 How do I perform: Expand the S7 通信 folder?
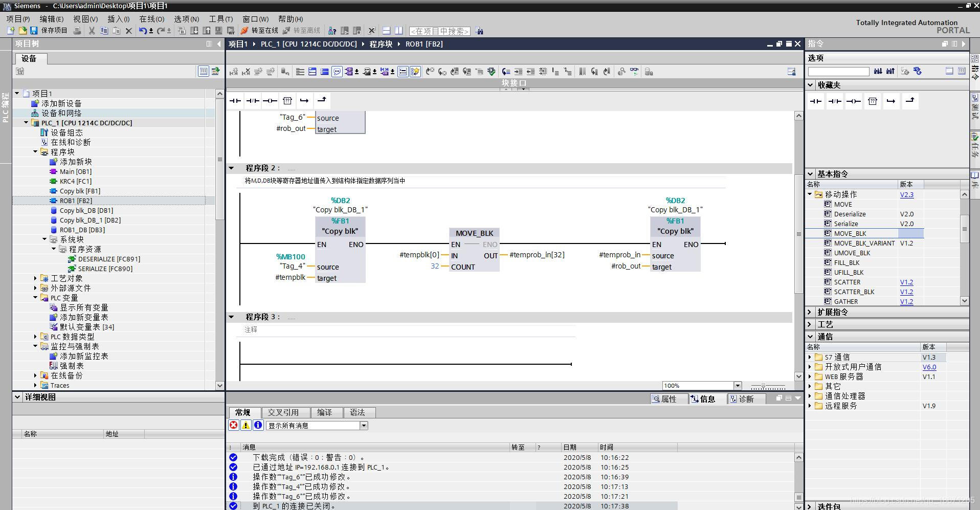[810, 357]
